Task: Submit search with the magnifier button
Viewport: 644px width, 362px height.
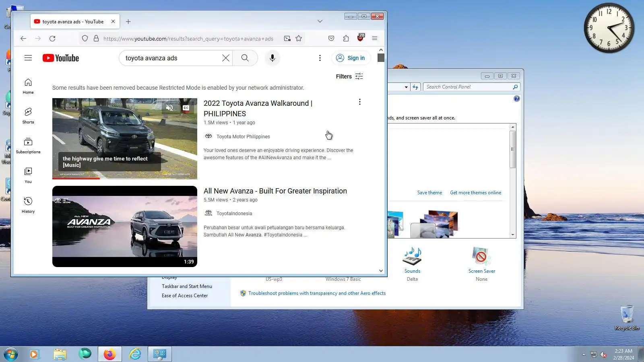Action: [245, 58]
